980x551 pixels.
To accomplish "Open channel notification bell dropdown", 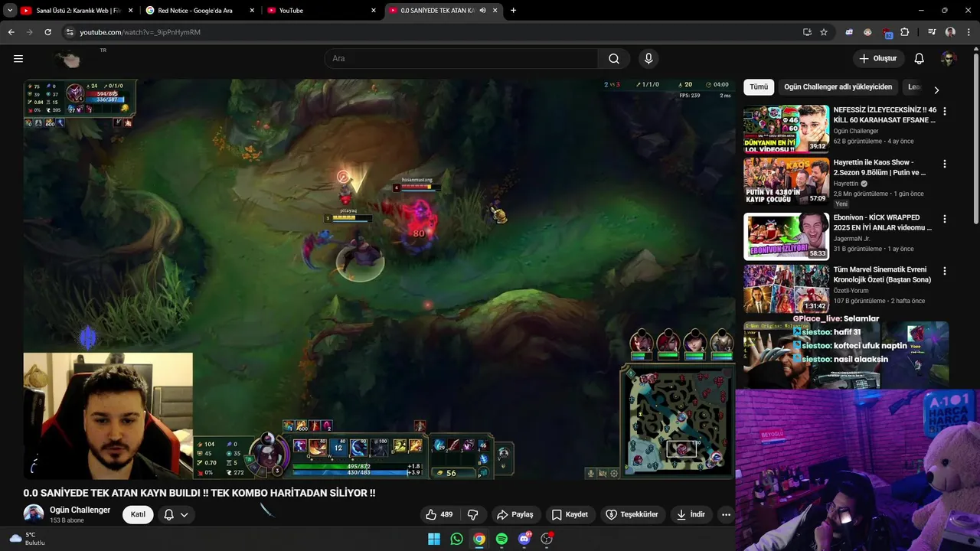I will (176, 514).
